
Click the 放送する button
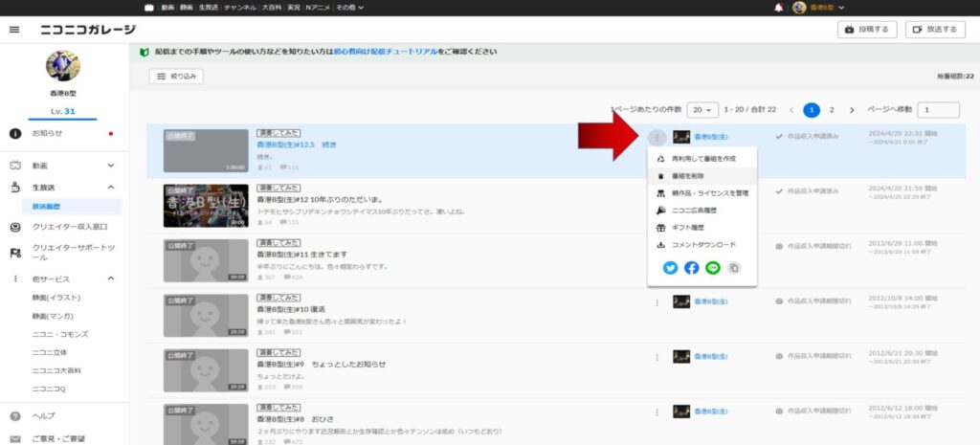click(935, 30)
